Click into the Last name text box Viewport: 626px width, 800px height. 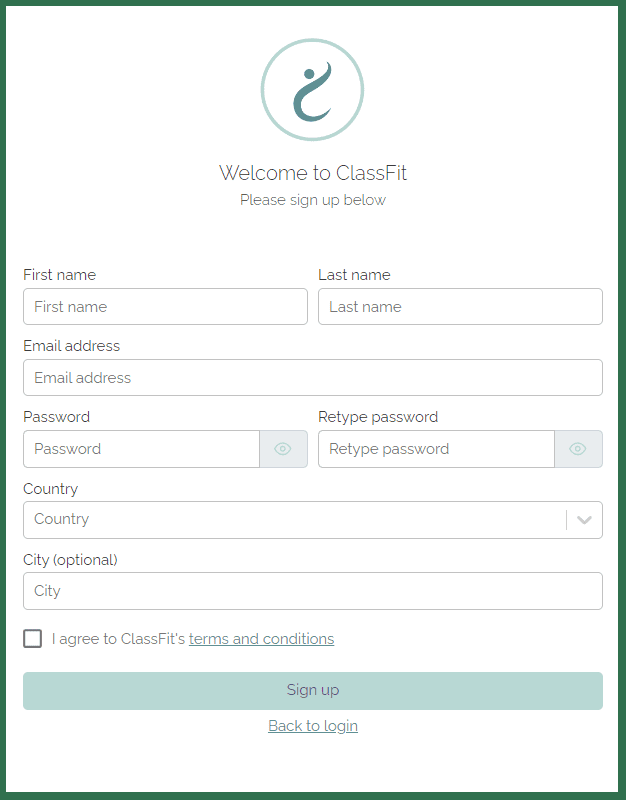click(x=460, y=307)
